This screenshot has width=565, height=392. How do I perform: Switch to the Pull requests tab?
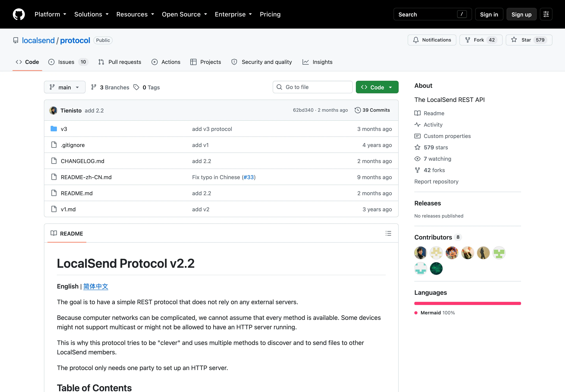tap(120, 62)
